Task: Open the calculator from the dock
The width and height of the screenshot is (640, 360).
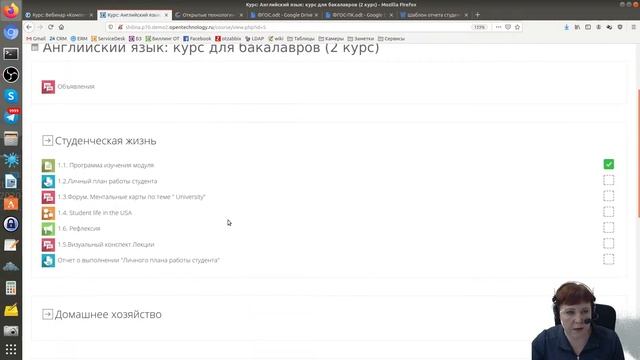Action: click(x=11, y=288)
